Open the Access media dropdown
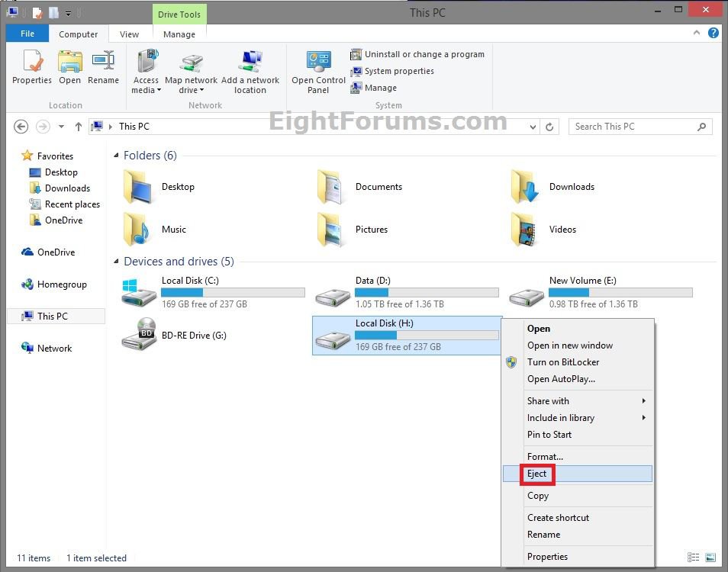This screenshot has width=728, height=572. click(x=146, y=85)
